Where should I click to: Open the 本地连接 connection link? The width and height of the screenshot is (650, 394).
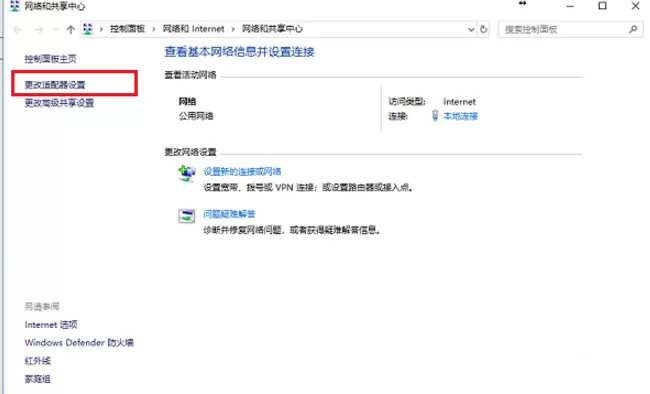point(461,116)
